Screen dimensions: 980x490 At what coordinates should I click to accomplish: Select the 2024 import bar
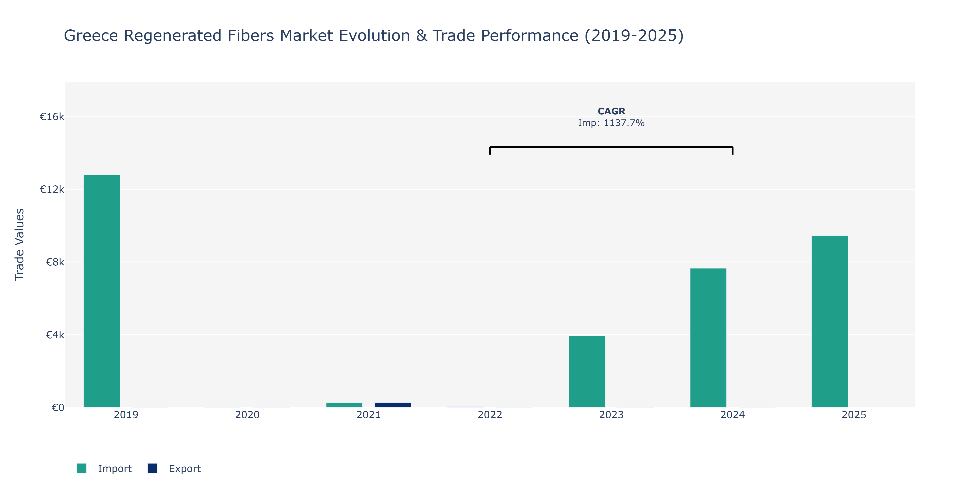click(x=708, y=338)
